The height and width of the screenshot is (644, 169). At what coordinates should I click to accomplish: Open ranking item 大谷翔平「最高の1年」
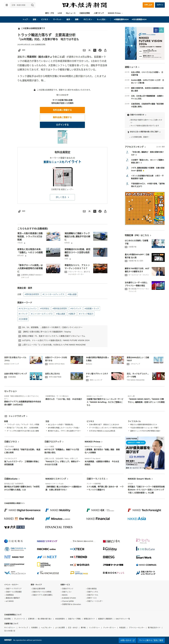148,161
